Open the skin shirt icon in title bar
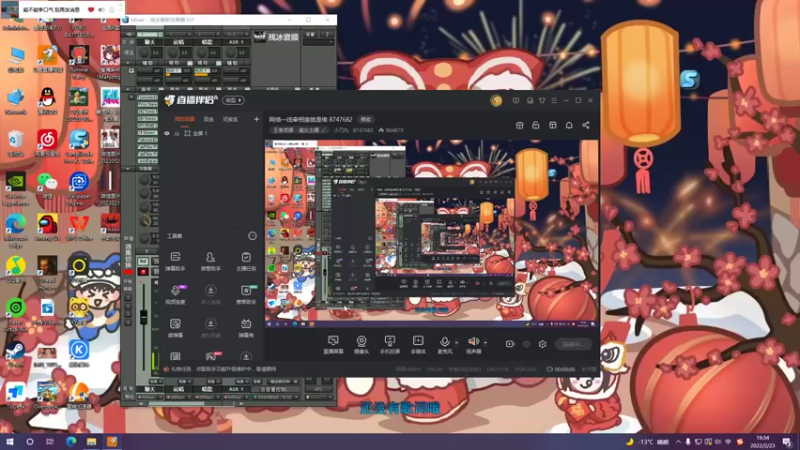Viewport: 800px width, 450px height. coord(542,101)
